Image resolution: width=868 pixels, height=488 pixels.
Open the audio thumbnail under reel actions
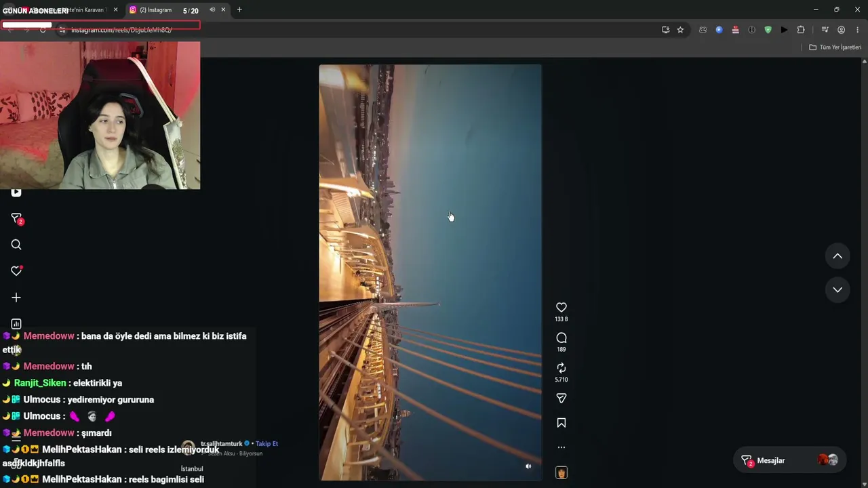[561, 472]
